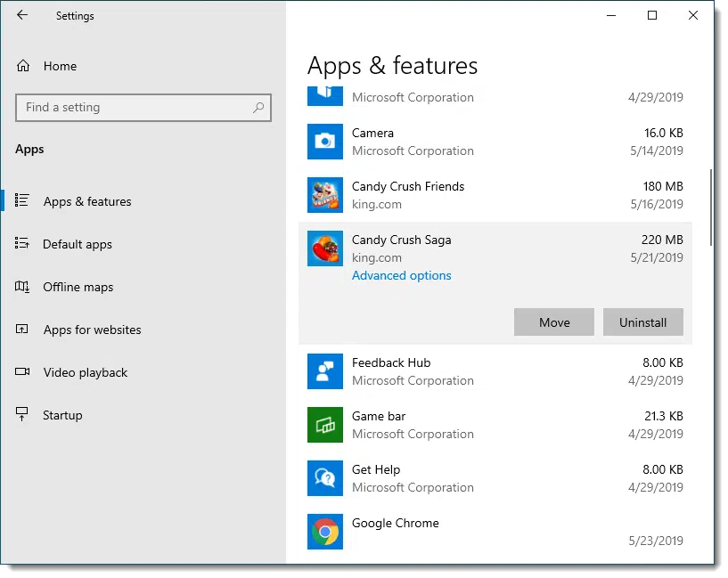The width and height of the screenshot is (728, 578).
Task: Select the Camera app name
Action: click(372, 133)
